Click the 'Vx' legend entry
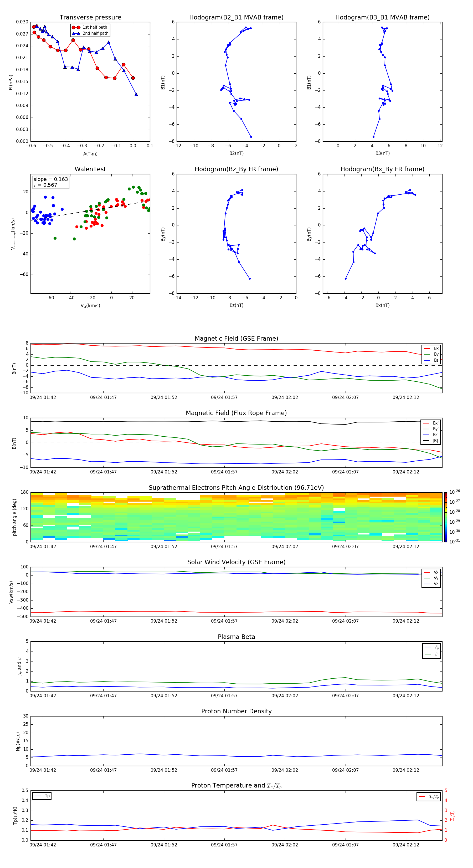Screen dimensions: 473x868 pyautogui.click(x=431, y=572)
